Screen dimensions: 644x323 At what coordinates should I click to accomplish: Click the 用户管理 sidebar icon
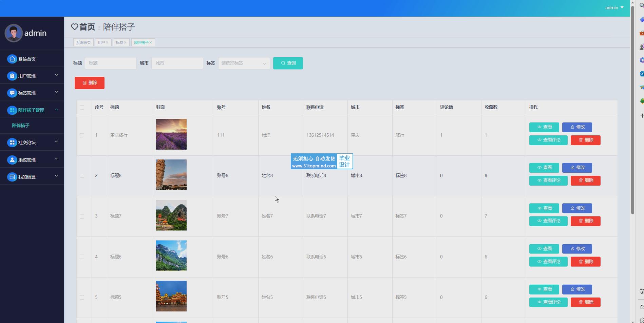pyautogui.click(x=12, y=76)
